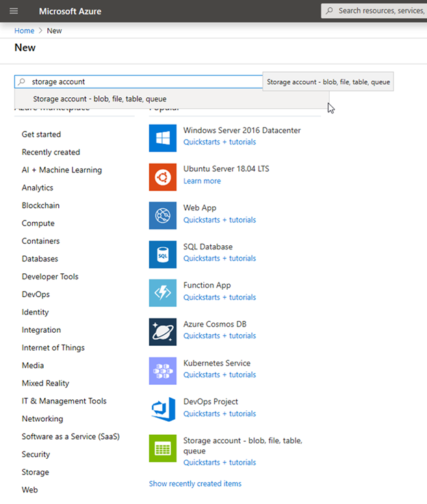427x504 pixels.
Task: Select the Storage category
Action: tap(36, 473)
